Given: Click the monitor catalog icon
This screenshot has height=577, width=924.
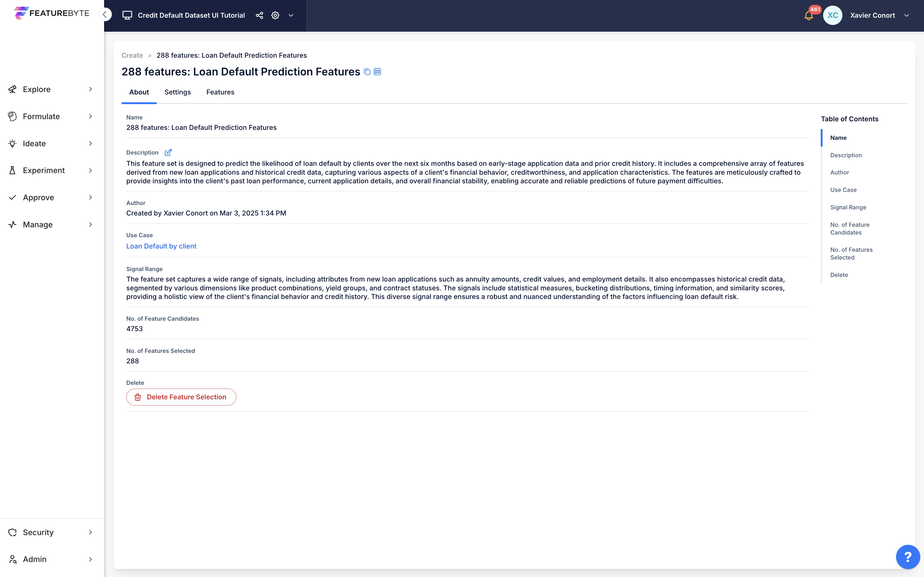Looking at the screenshot, I should tap(127, 15).
